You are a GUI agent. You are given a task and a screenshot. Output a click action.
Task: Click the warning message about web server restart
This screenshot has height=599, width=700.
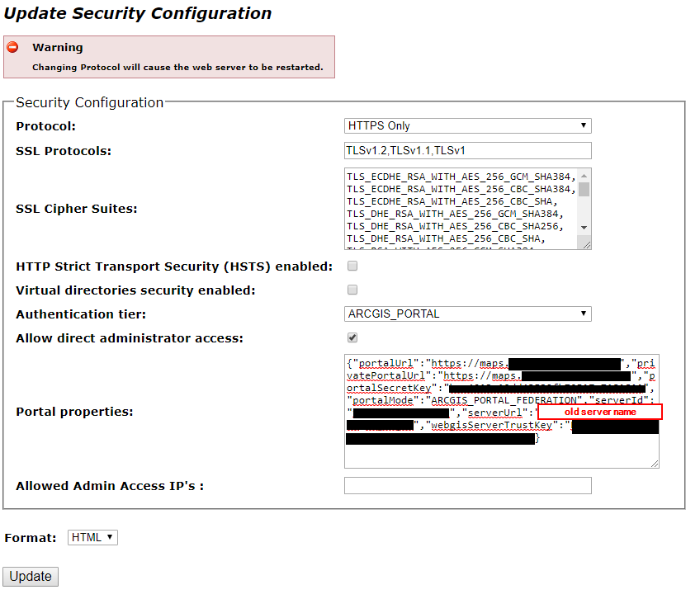tap(177, 68)
